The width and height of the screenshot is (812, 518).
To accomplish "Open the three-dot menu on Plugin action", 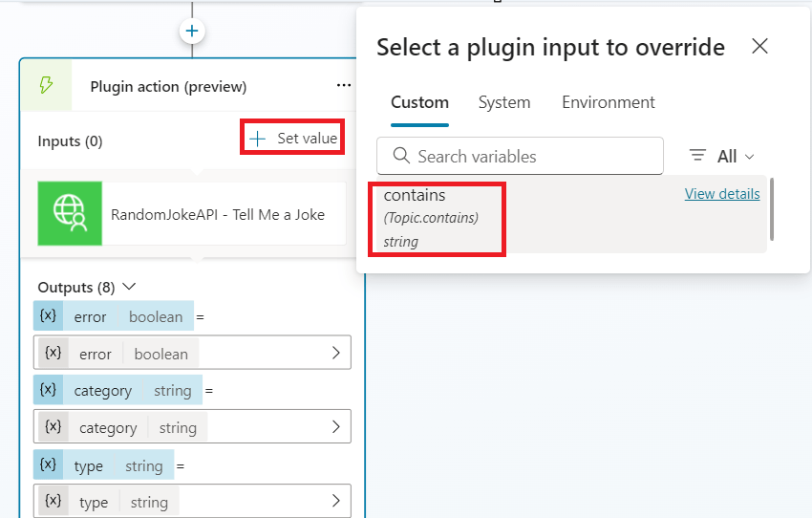I will [x=344, y=86].
